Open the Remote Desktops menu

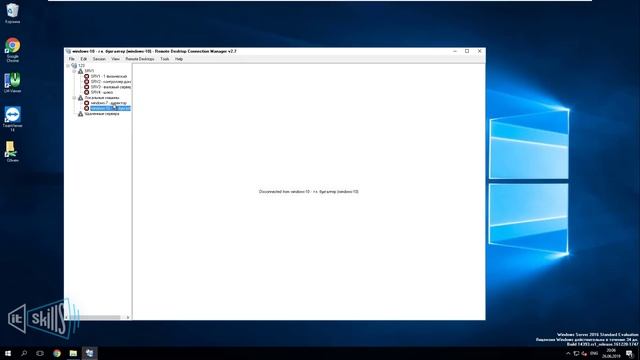pos(140,59)
